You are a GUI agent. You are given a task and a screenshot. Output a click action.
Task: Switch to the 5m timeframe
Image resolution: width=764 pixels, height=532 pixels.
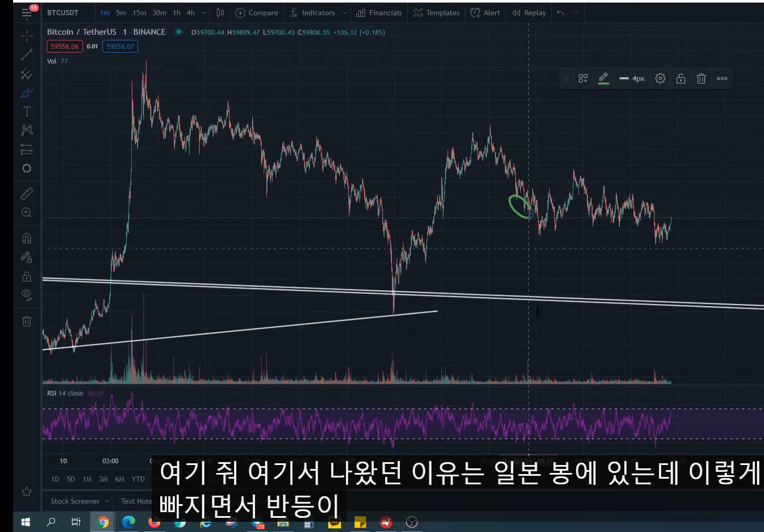point(121,12)
